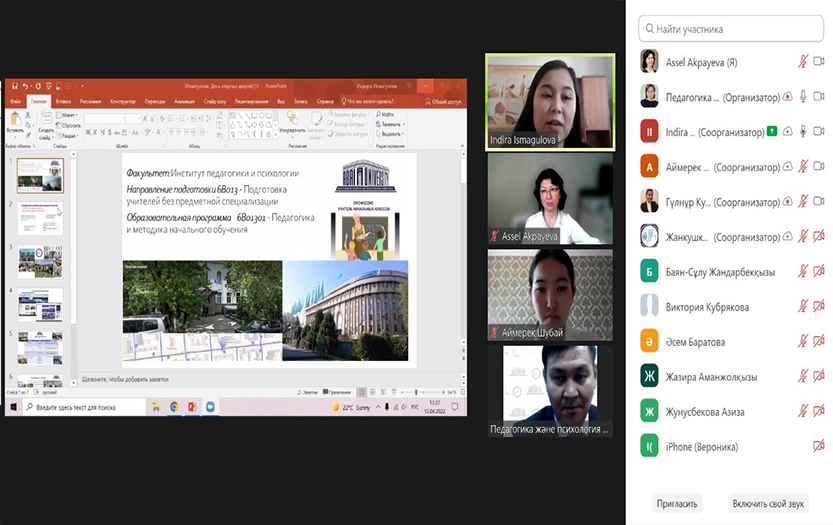833x525 pixels.
Task: Click the Найти search icon in ribbon
Action: pos(386,115)
